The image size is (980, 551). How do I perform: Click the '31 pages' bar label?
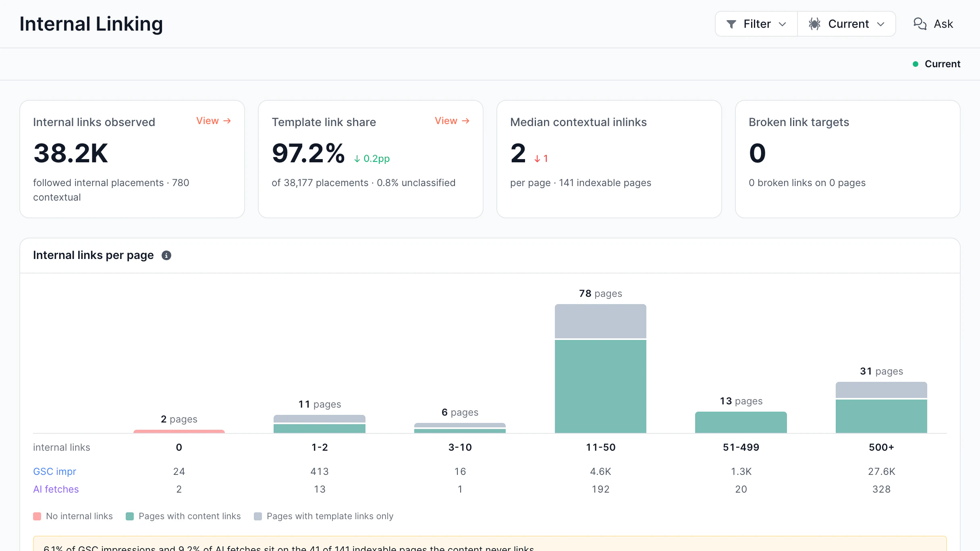point(881,371)
